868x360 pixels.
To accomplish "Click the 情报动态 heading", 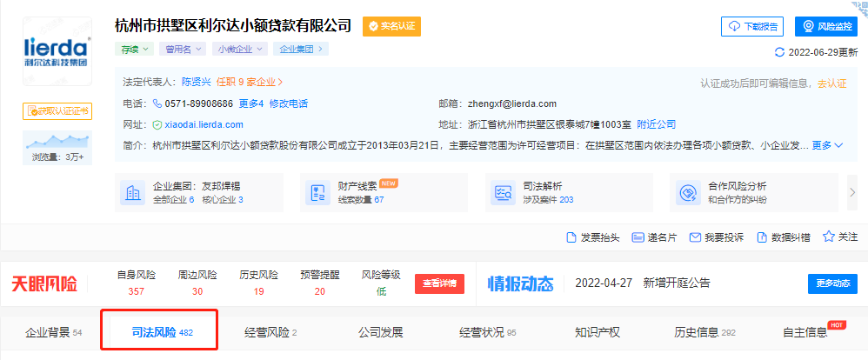I will click(x=520, y=283).
